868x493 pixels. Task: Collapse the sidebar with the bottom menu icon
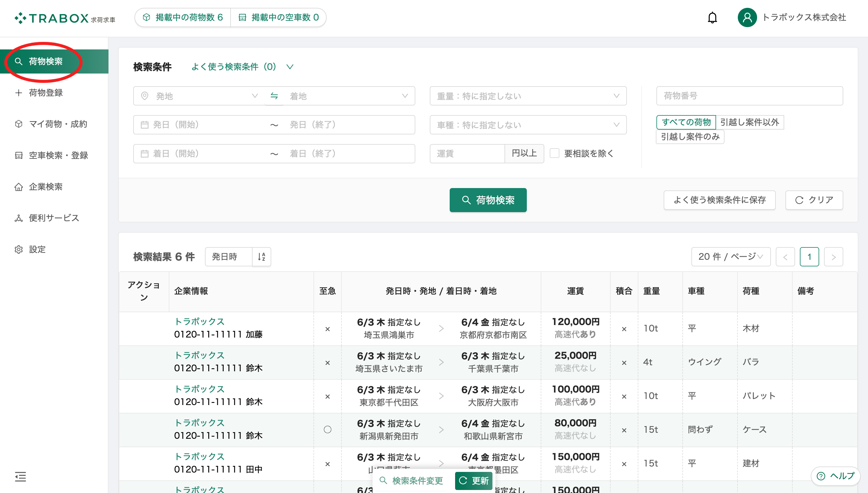coord(20,476)
